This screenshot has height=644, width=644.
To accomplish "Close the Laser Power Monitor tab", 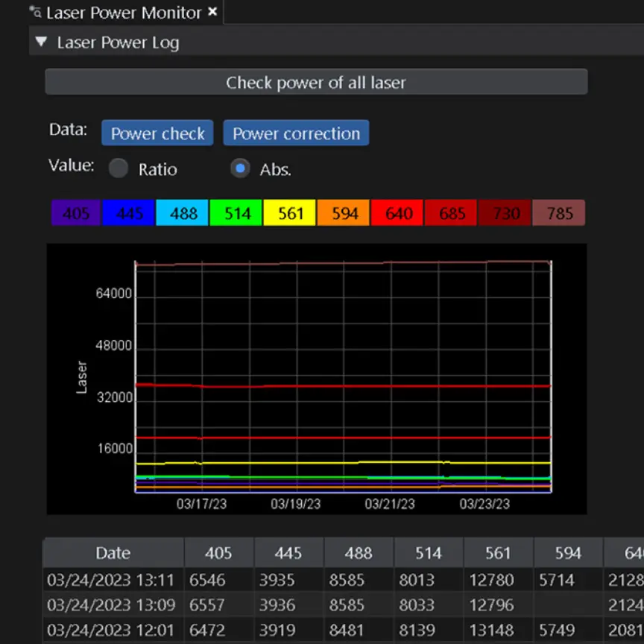I will pos(212,12).
